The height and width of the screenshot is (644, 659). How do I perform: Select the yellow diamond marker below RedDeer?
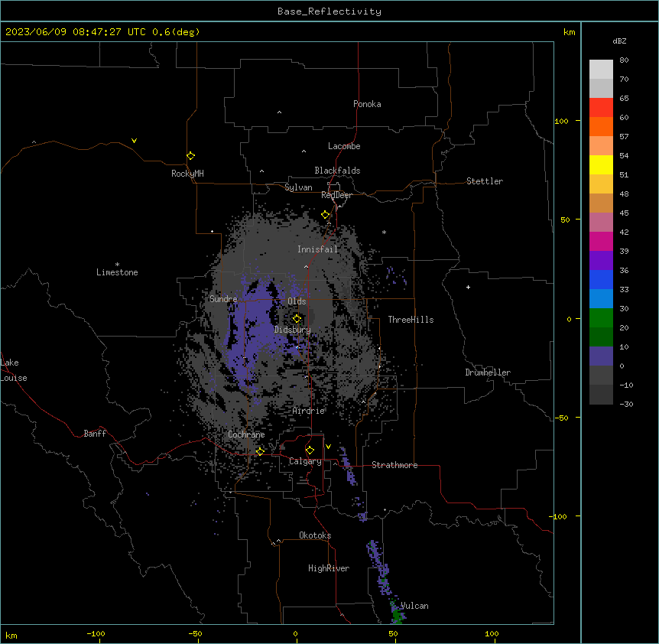tap(326, 215)
